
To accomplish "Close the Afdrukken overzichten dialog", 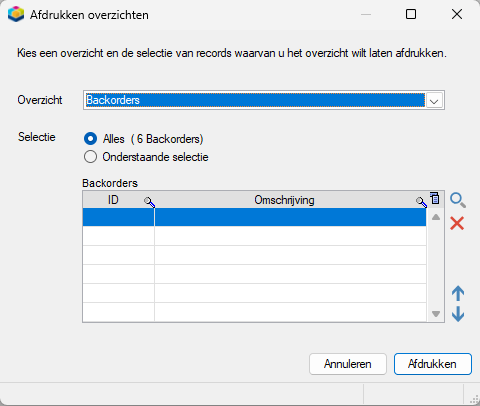I will coord(457,14).
